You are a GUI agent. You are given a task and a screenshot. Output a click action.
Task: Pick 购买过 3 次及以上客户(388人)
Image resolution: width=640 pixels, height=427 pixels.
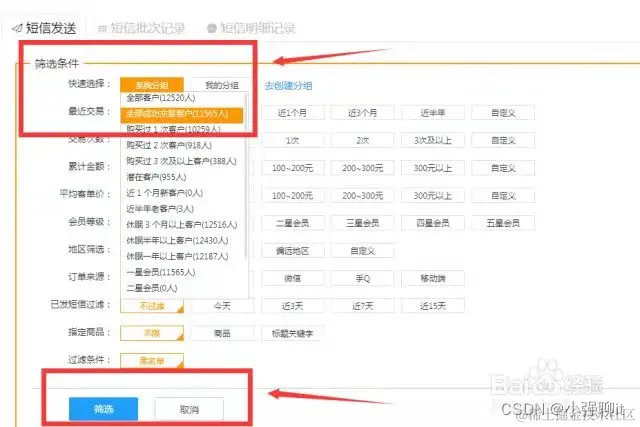coord(181,161)
